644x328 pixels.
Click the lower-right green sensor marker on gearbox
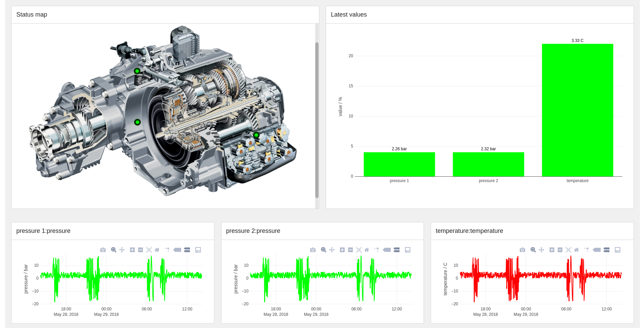click(256, 135)
